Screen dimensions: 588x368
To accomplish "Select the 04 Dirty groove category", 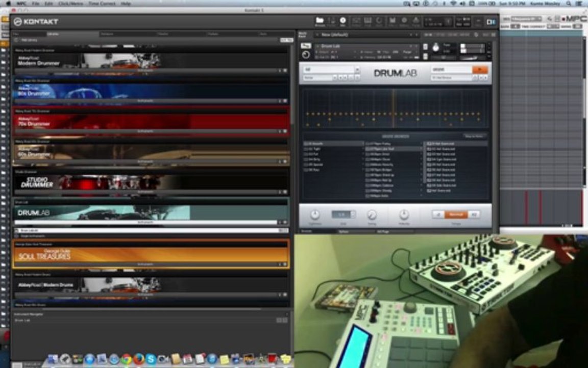I will click(333, 159).
